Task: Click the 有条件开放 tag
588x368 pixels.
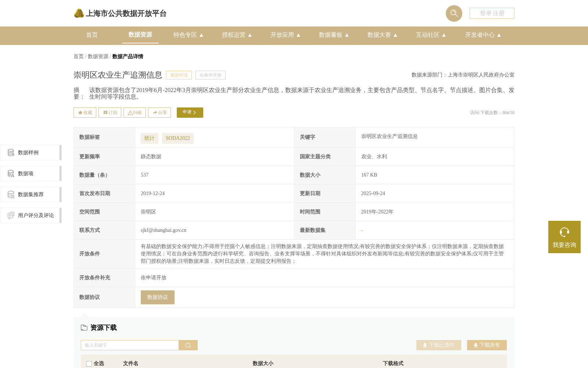Action: click(x=211, y=75)
